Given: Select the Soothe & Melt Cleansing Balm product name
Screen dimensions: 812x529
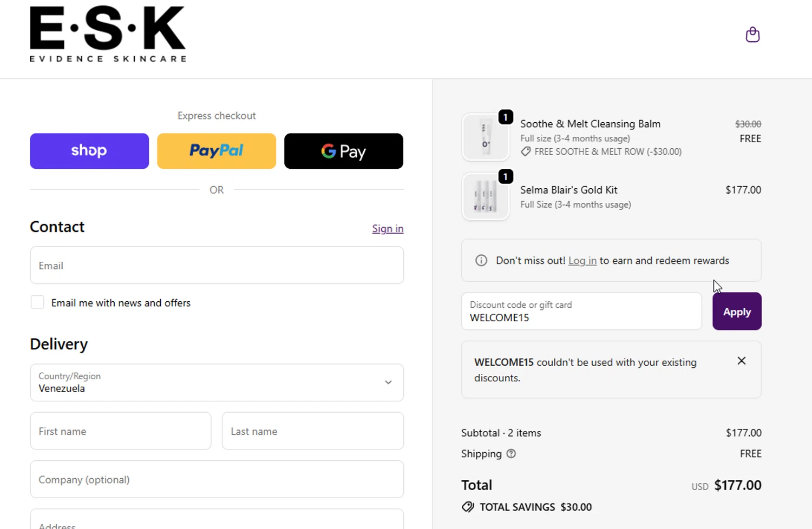Looking at the screenshot, I should pyautogui.click(x=590, y=124).
